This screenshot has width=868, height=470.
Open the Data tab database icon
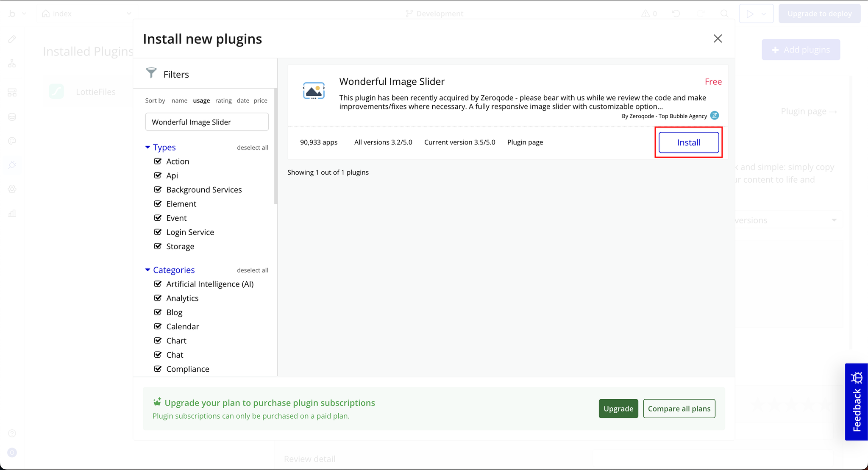(12, 117)
